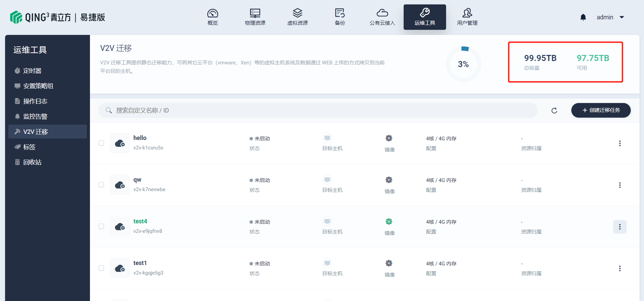Click the notification bell icon

pyautogui.click(x=583, y=17)
